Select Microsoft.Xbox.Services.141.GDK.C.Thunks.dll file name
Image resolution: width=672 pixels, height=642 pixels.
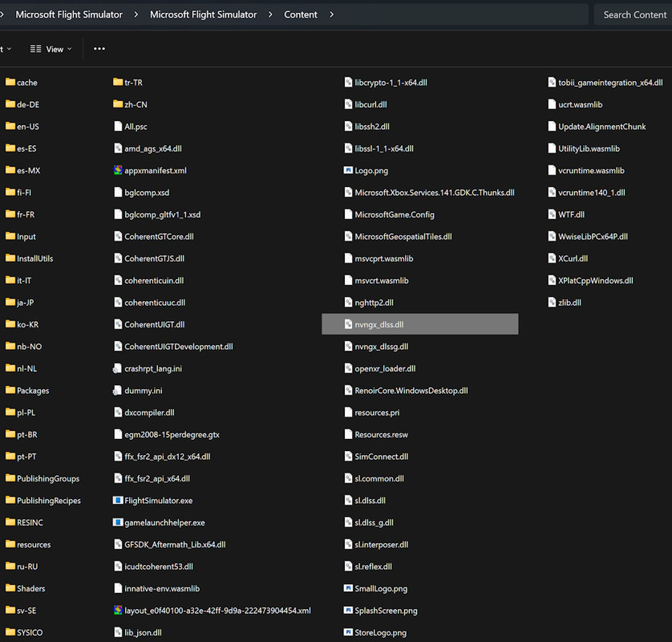tap(435, 193)
